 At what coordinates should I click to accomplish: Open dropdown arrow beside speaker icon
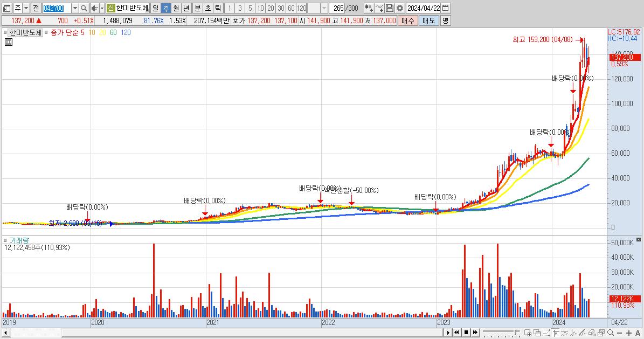click(x=102, y=8)
